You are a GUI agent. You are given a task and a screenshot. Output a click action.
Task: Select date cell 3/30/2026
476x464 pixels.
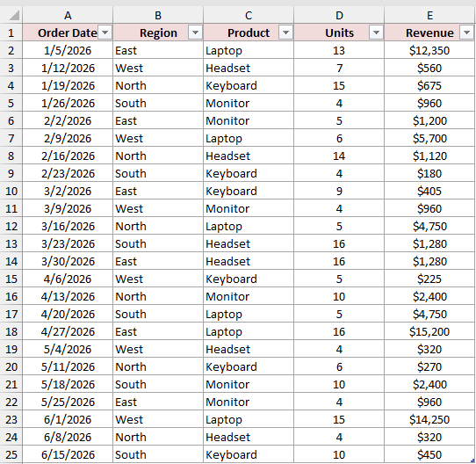[68, 261]
